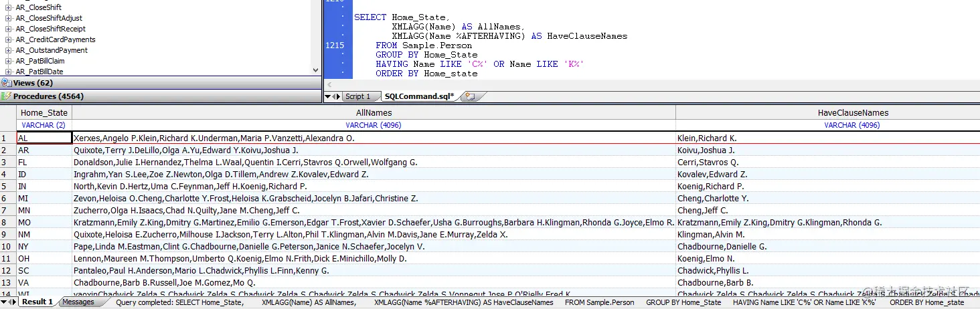This screenshot has width=980, height=309.
Task: Select row number 11 header
Action: tap(8, 258)
